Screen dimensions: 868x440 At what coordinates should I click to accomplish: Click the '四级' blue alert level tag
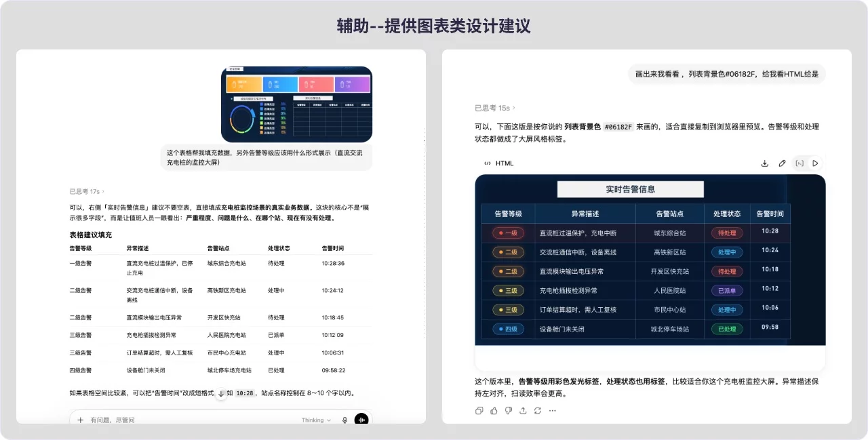point(508,329)
